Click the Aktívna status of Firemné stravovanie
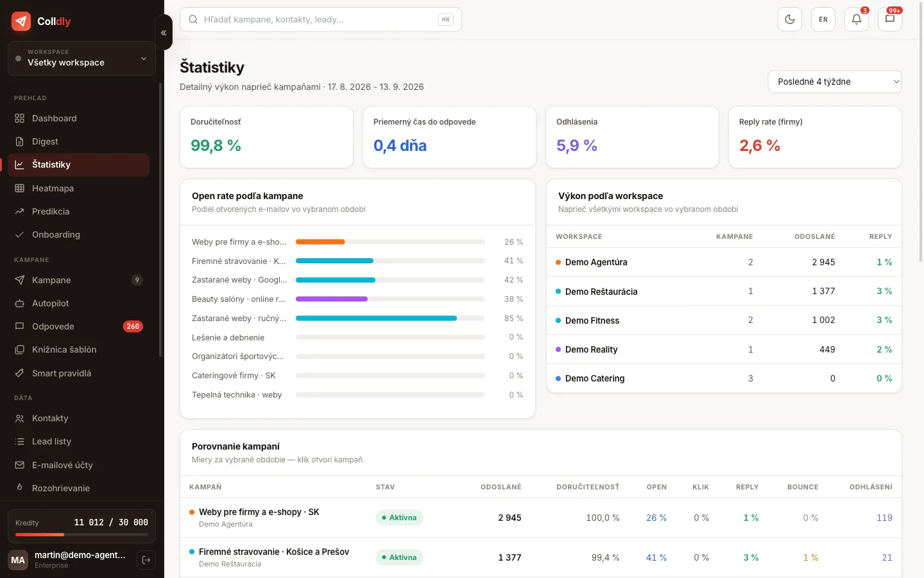Viewport: 924px width, 578px height. (399, 557)
